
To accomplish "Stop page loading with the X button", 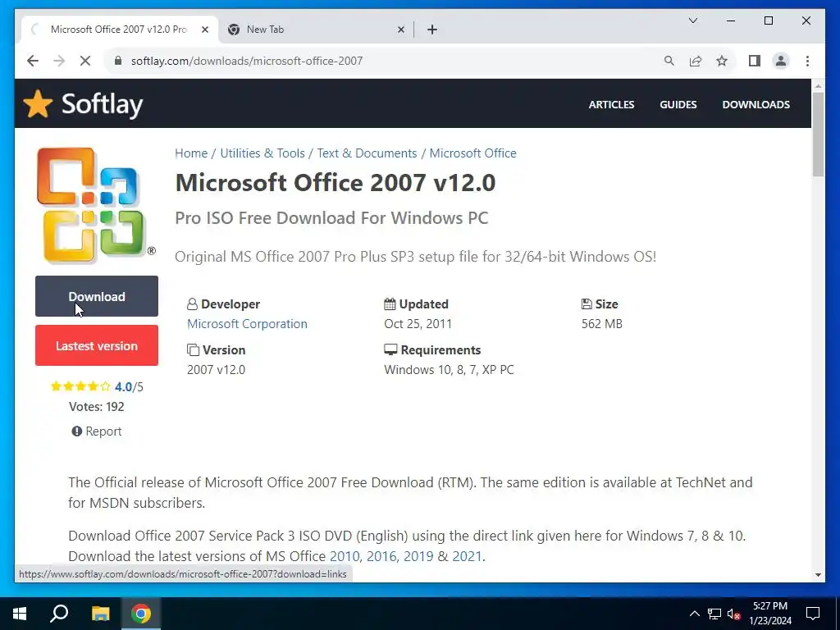I will click(x=85, y=61).
